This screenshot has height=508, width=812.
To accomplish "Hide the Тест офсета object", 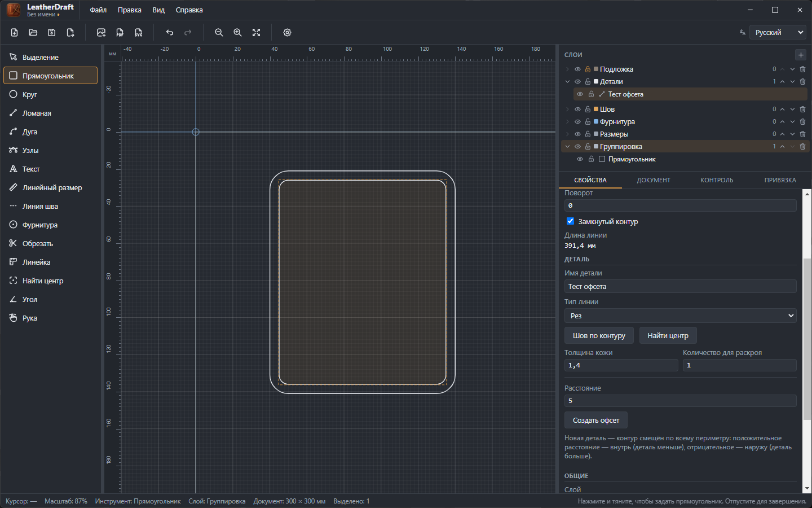I will pyautogui.click(x=580, y=94).
